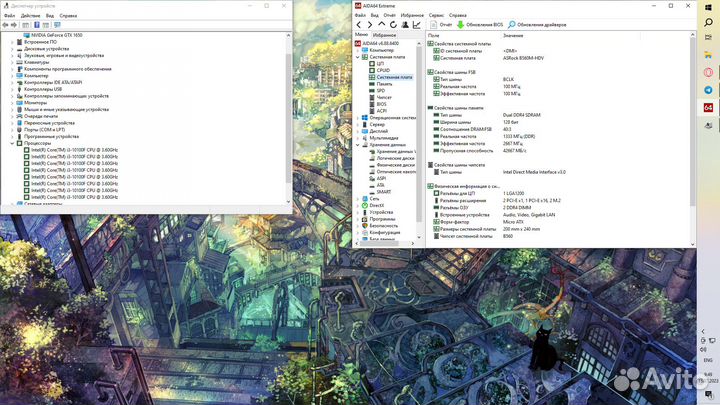
Task: Open the ENG language indicator in tray
Action: point(708,360)
